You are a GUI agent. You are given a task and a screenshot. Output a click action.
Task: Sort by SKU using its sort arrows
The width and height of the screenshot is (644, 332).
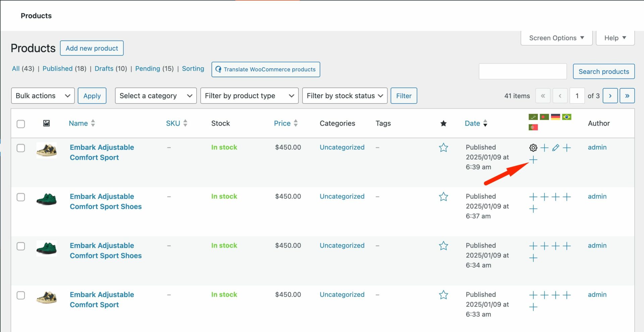[x=185, y=123]
